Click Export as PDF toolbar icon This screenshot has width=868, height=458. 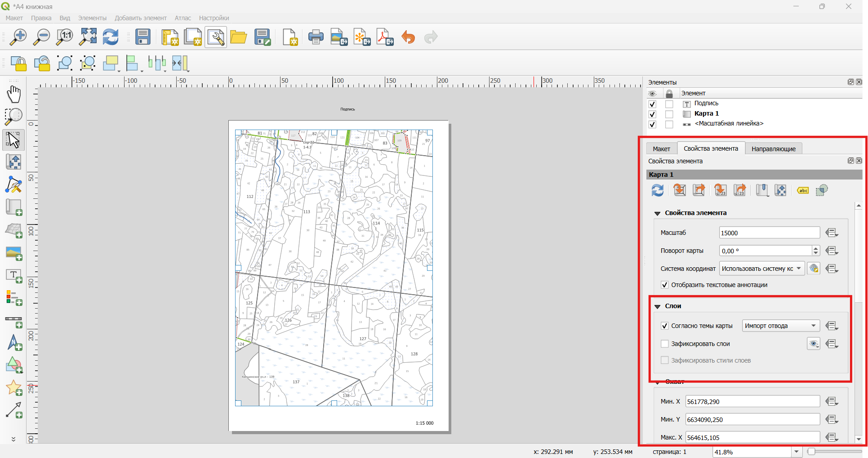(385, 37)
